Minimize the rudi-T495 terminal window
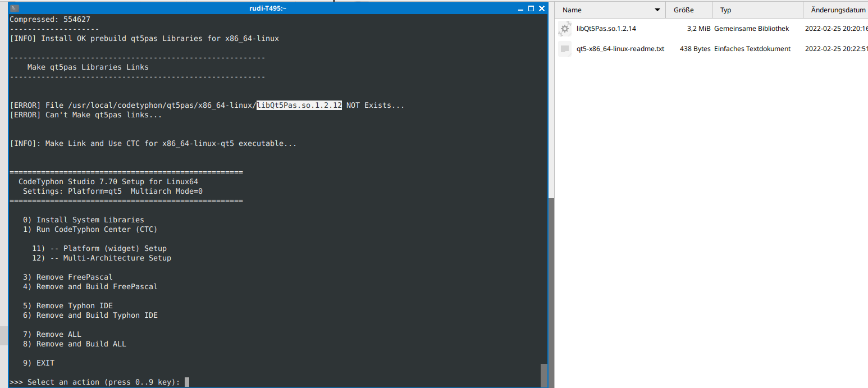868x388 pixels. pyautogui.click(x=520, y=8)
